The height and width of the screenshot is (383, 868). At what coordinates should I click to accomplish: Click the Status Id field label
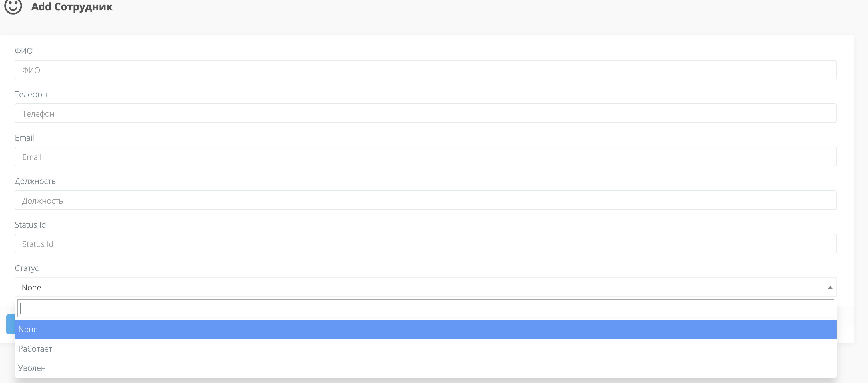point(30,225)
